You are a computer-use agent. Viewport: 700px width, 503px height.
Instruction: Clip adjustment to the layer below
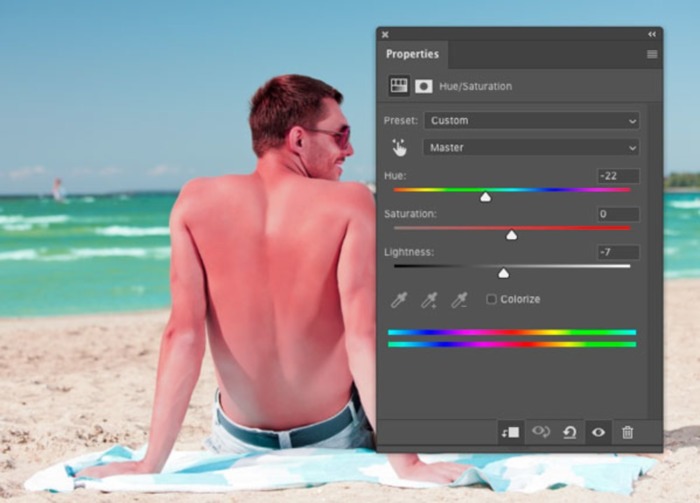tap(510, 432)
